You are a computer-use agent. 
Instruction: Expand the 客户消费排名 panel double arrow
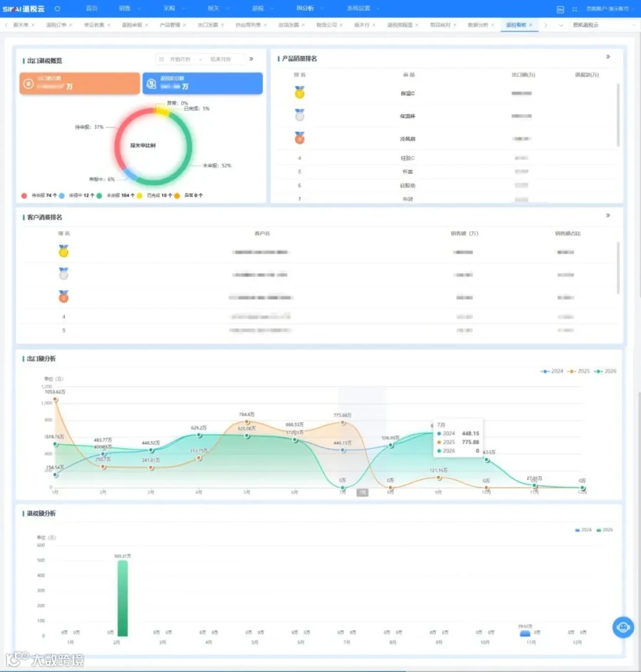tap(608, 215)
